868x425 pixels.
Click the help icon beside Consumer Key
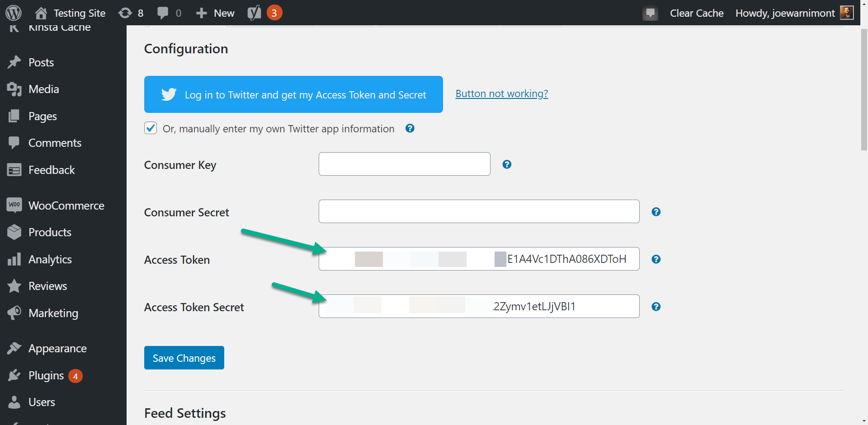point(507,164)
